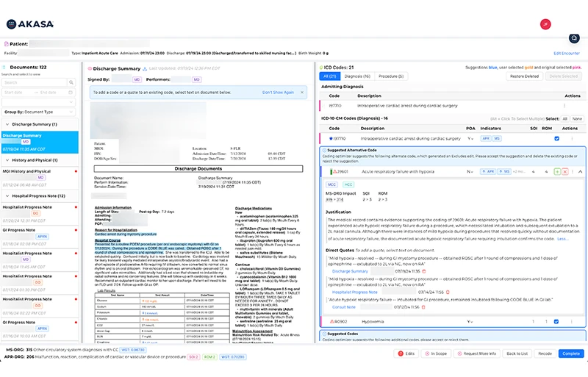588x377 pixels.
Task: Open the empty filter dropdown above Group By
Action: coord(39,102)
